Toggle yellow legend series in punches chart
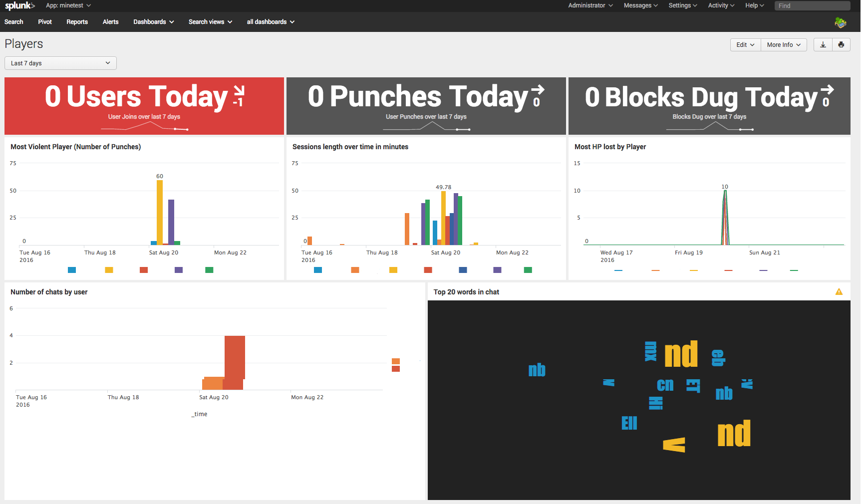 109,270
